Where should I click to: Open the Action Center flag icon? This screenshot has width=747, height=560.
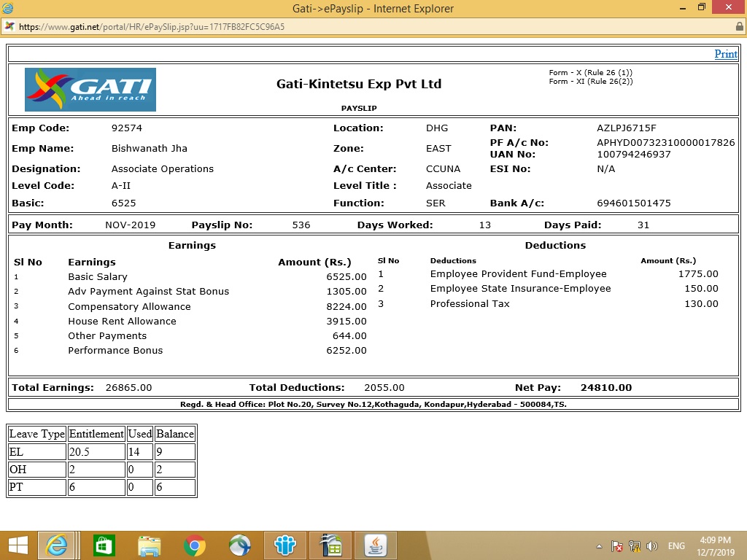tap(617, 546)
